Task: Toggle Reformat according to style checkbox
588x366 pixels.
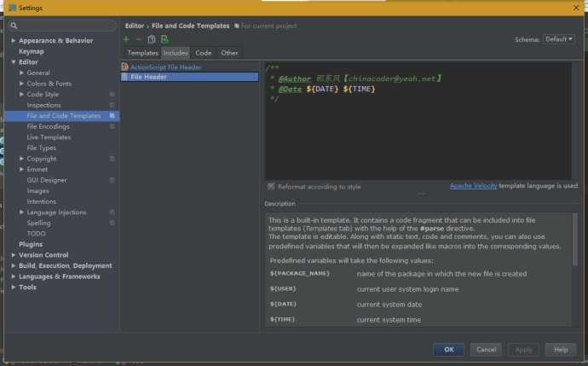Action: pyautogui.click(x=271, y=187)
